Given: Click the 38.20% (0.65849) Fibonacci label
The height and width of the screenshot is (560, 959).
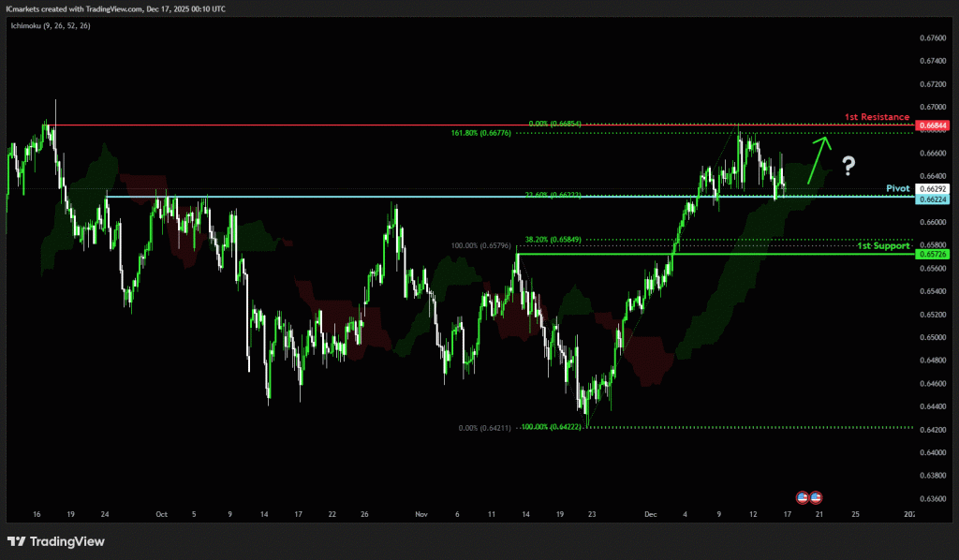Looking at the screenshot, I should point(553,240).
